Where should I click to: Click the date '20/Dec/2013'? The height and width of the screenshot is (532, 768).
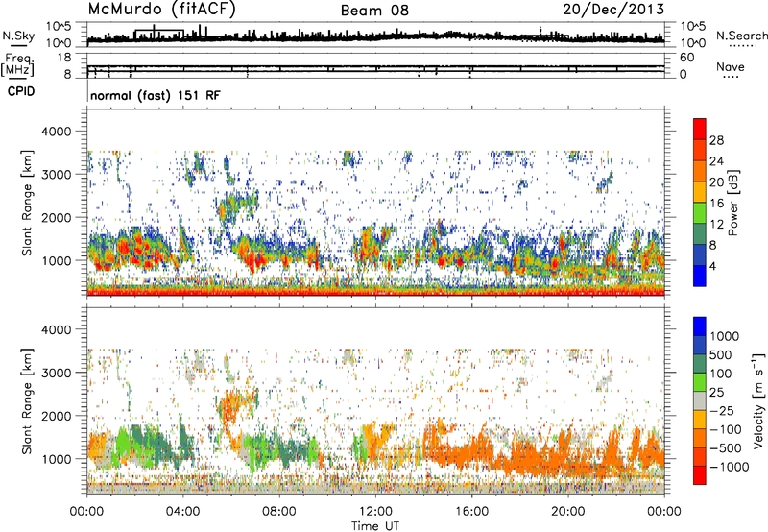pos(613,10)
